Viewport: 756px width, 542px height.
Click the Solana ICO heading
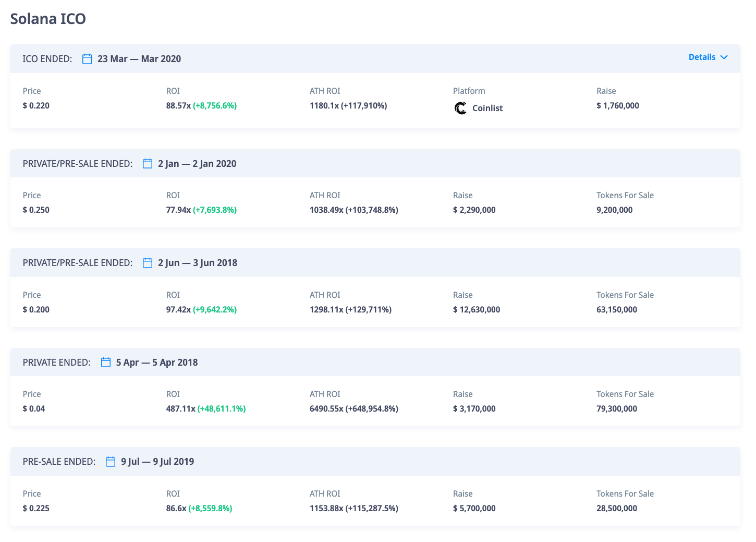point(48,19)
